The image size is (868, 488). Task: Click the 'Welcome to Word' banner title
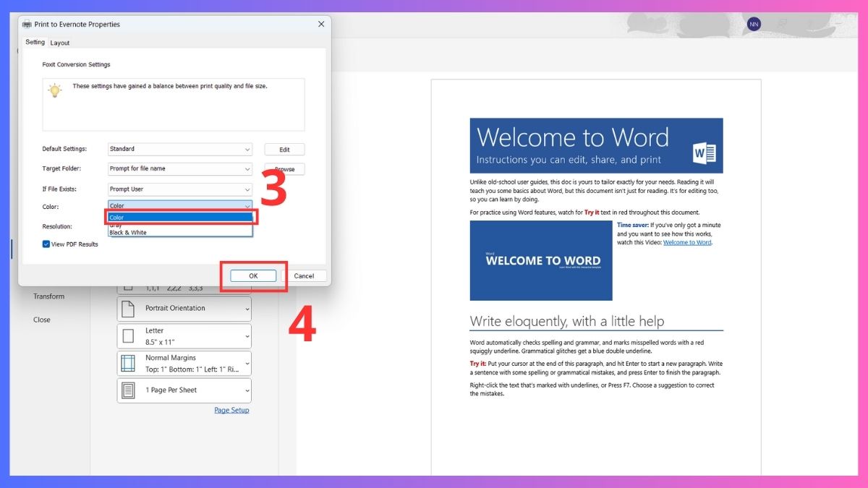tap(573, 137)
